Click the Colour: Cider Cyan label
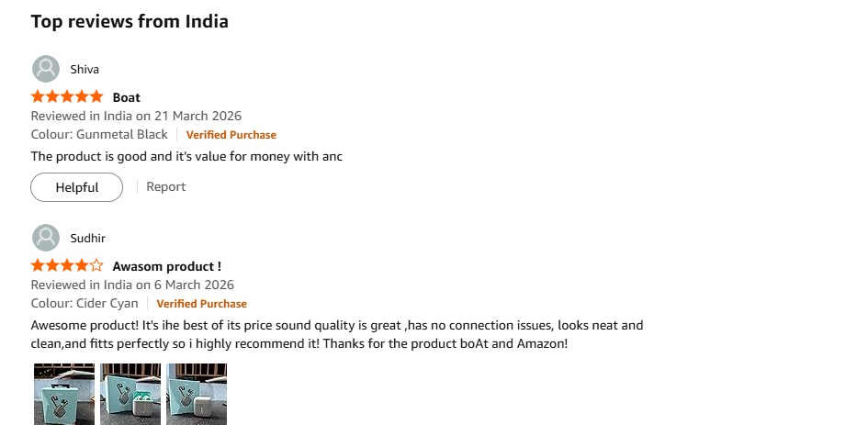This screenshot has height=425, width=868. click(85, 303)
